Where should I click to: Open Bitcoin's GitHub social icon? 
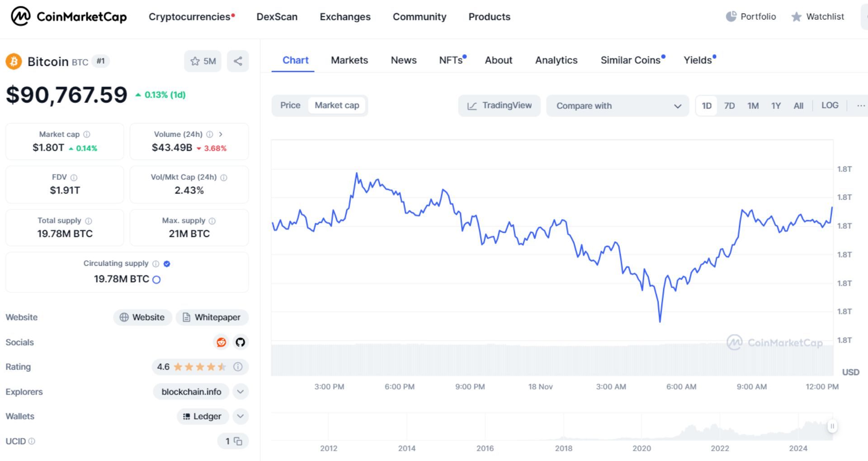241,342
